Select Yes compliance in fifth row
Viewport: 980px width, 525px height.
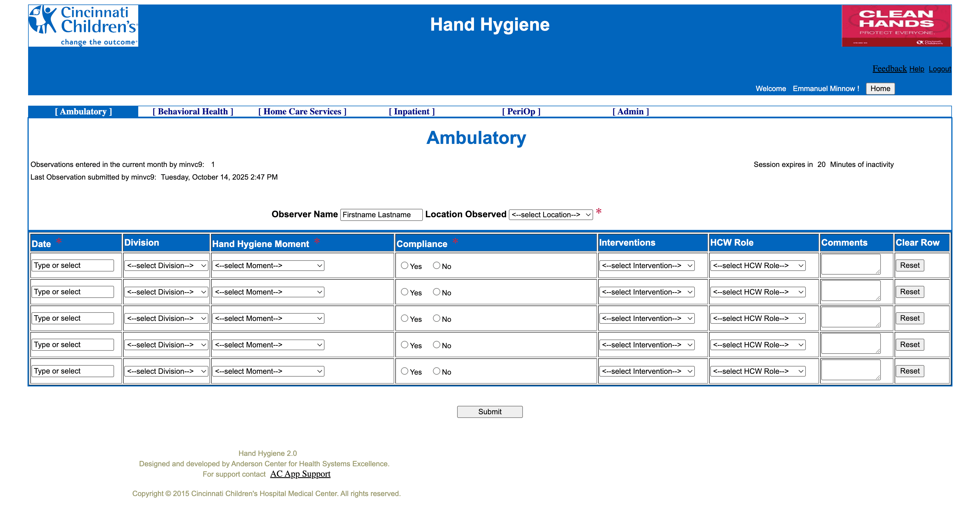click(x=404, y=371)
